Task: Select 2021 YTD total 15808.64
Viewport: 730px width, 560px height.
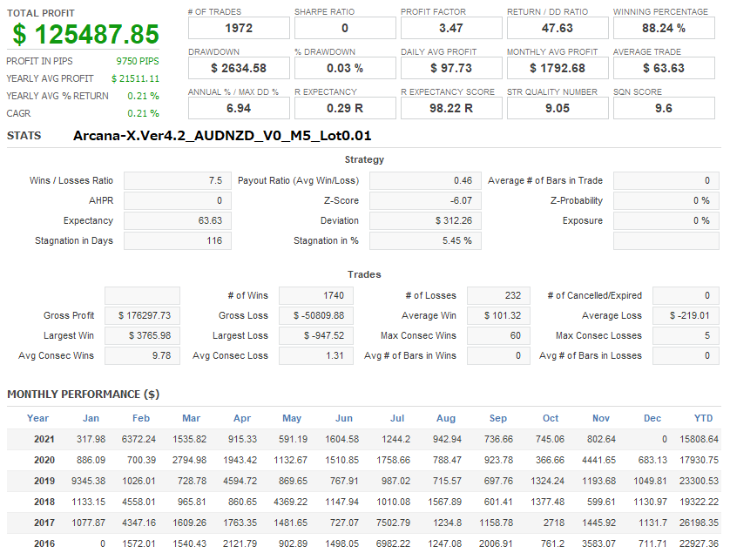Action: [699, 439]
